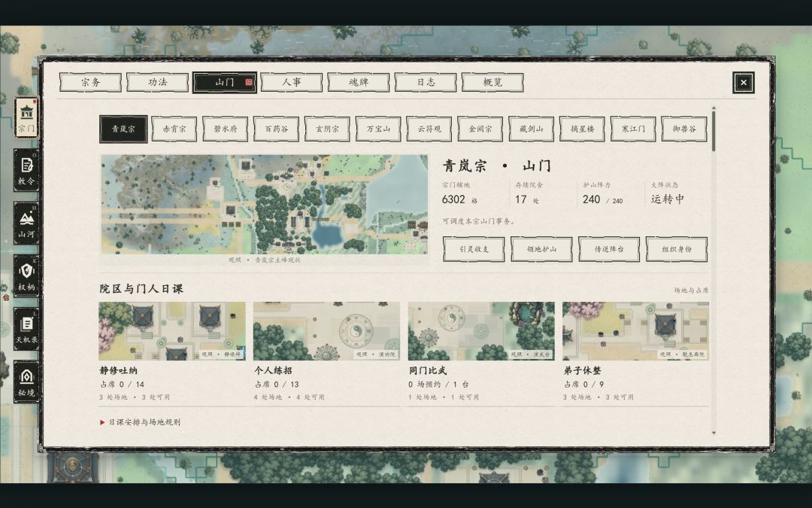Click the panel's vertical scrollbar thumb
This screenshot has height=508, width=812.
tap(714, 131)
